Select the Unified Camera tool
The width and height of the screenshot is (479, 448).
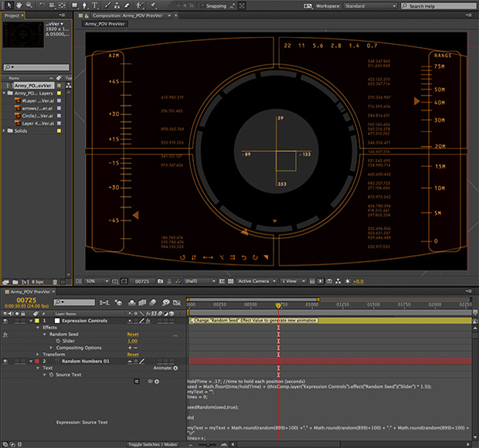[x=53, y=5]
